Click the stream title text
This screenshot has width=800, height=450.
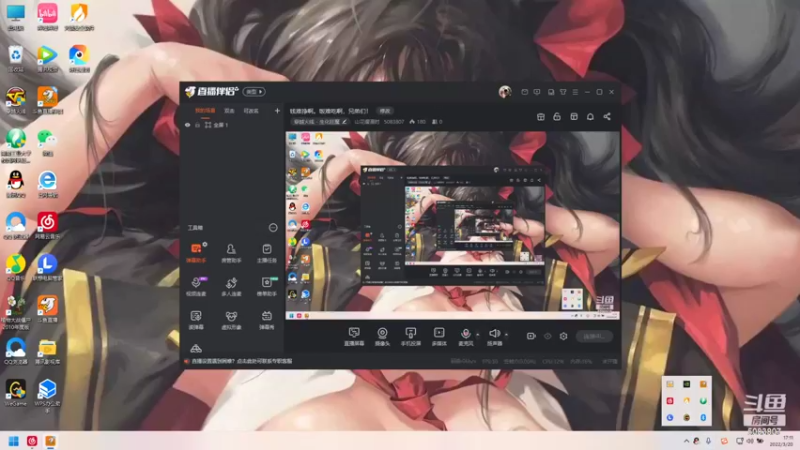[x=329, y=111]
